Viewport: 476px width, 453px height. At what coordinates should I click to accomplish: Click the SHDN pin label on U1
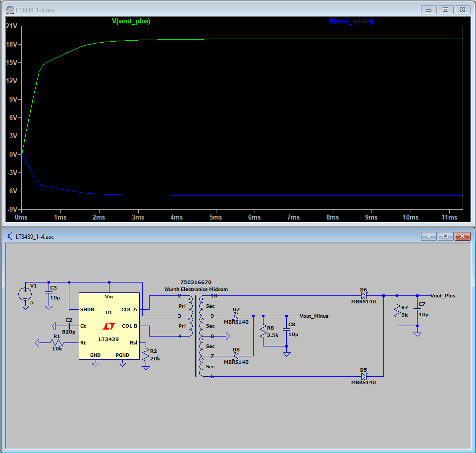coord(87,309)
